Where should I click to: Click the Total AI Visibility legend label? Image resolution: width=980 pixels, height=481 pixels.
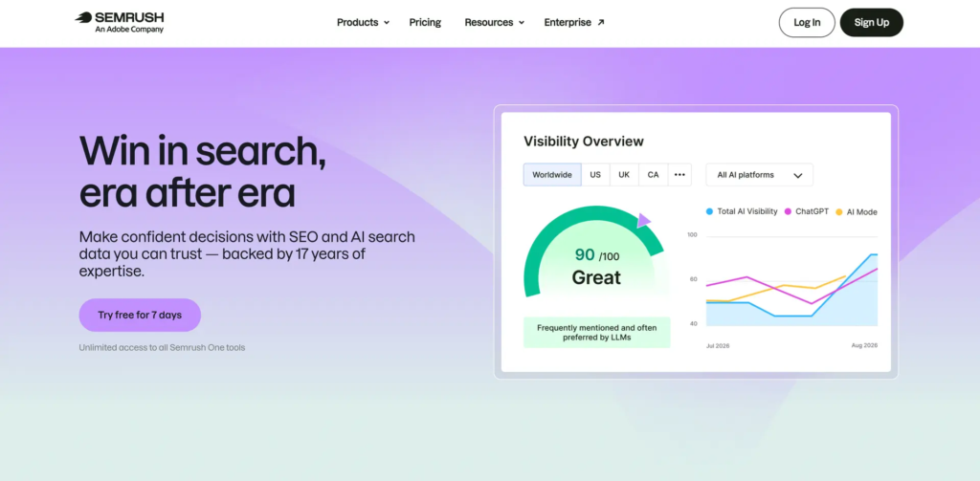click(747, 211)
